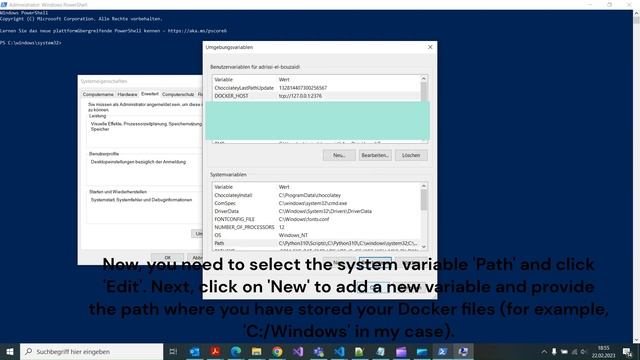
Task: Click OK in the Systemeigenschaften window
Action: coord(167,258)
